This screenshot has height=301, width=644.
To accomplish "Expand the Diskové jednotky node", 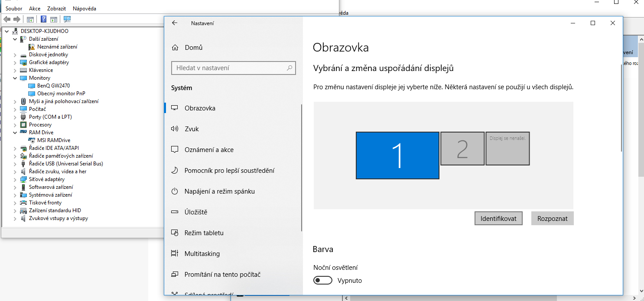I will (15, 55).
